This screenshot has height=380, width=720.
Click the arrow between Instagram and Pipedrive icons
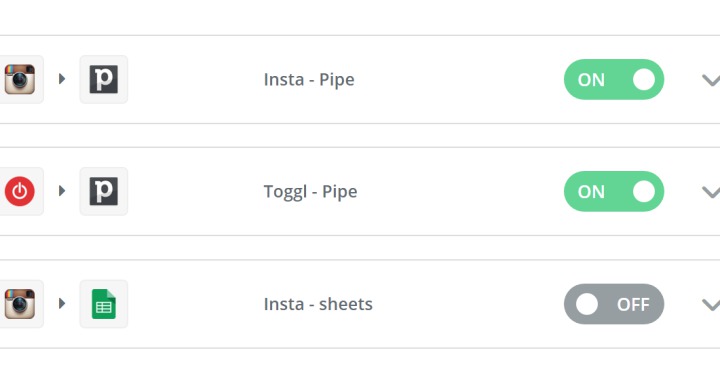[x=62, y=79]
